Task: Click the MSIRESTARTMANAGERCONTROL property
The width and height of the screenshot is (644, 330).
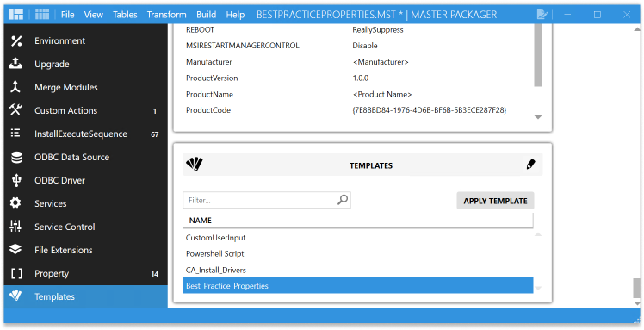Action: [243, 46]
